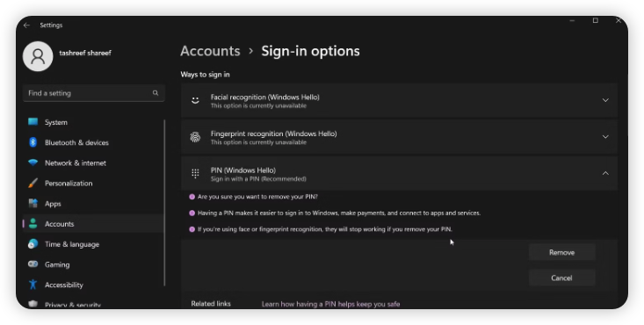
Task: Click the PIN keypad dots icon
Action: pos(195,173)
